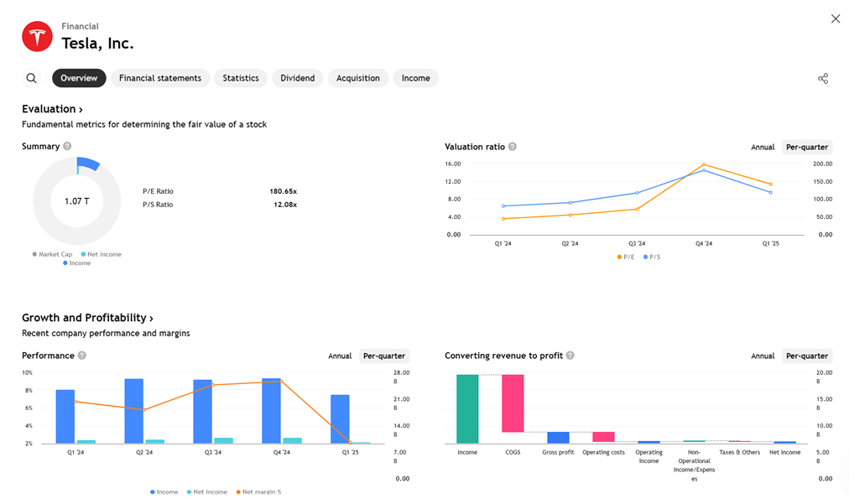Image resolution: width=849 pixels, height=504 pixels.
Task: Toggle Income legend in Performance chart
Action: coord(164,492)
